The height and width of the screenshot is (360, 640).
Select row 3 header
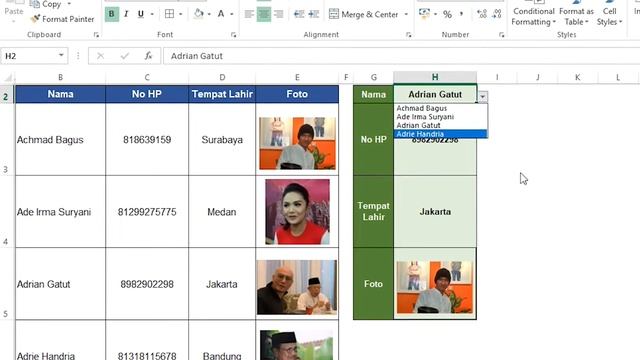point(6,140)
